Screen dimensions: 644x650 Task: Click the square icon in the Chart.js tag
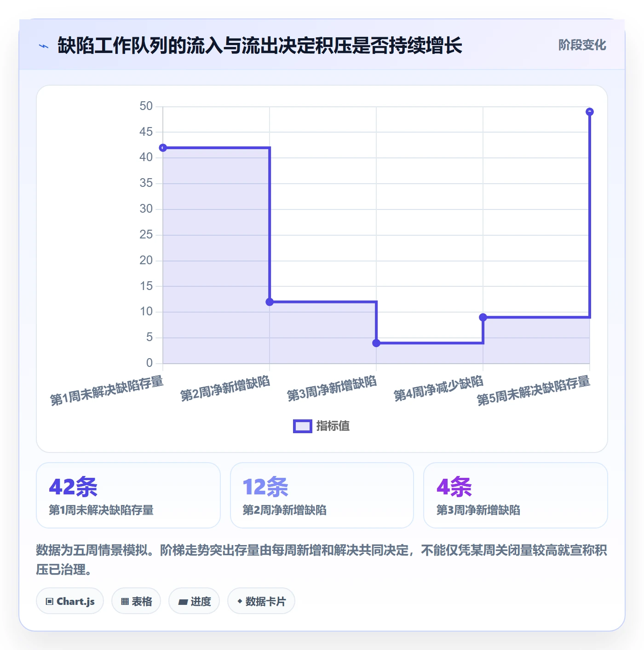click(x=50, y=602)
